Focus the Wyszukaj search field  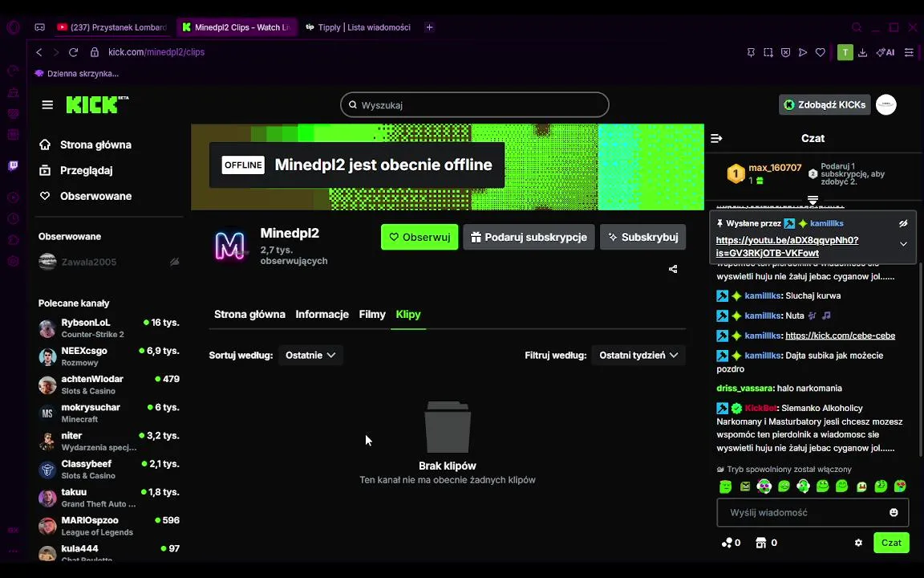coord(474,105)
